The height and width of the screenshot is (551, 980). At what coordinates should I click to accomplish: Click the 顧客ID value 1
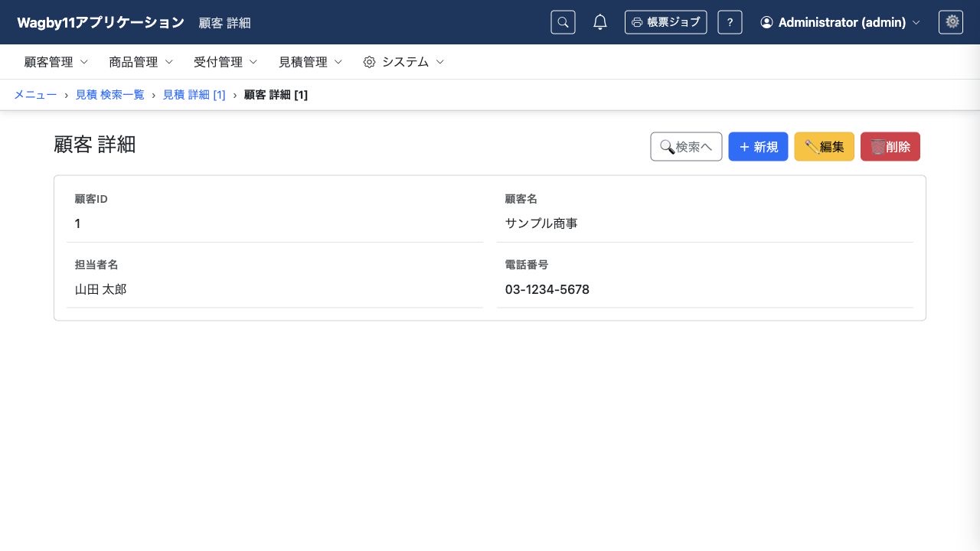pyautogui.click(x=77, y=223)
